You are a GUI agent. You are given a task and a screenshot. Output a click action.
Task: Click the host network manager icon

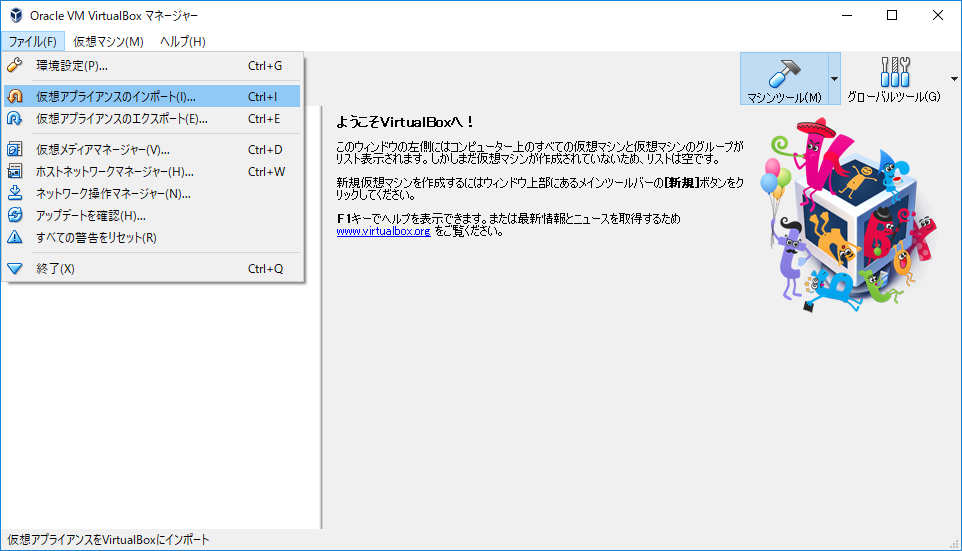coord(15,171)
